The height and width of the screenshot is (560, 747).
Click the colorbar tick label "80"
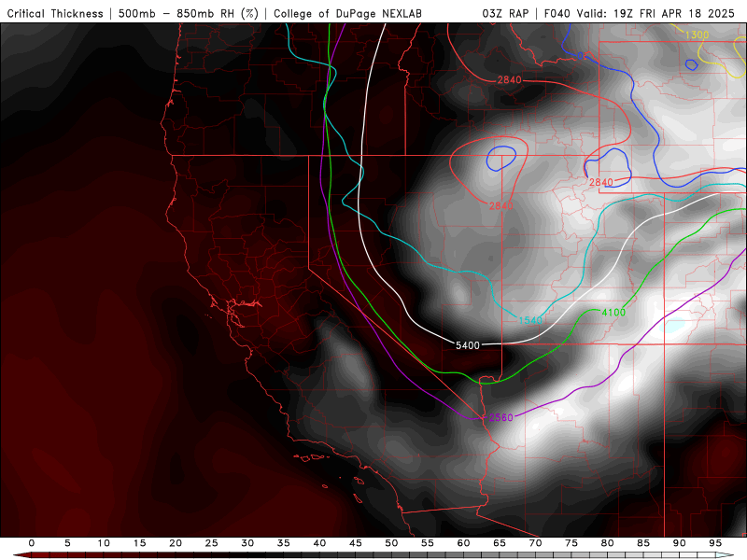click(x=607, y=543)
